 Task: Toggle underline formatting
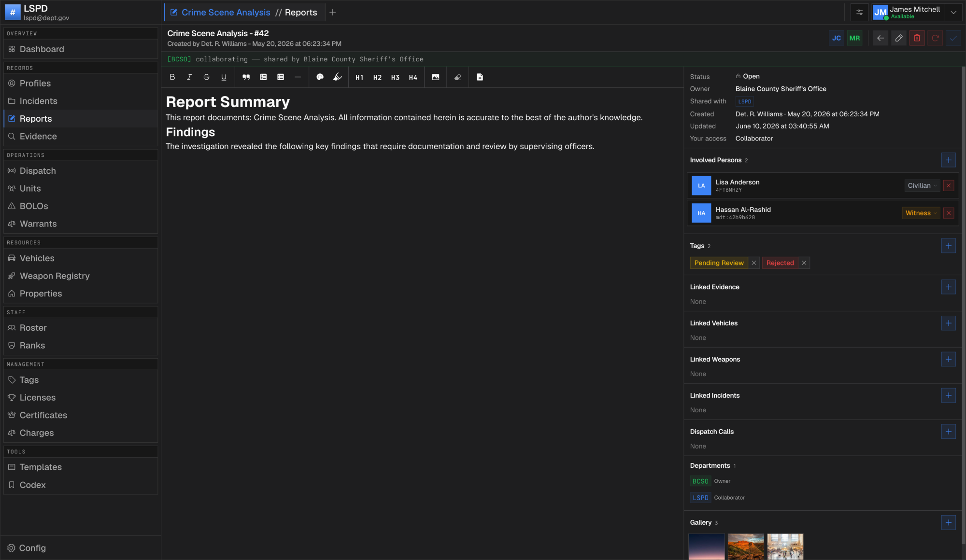224,77
